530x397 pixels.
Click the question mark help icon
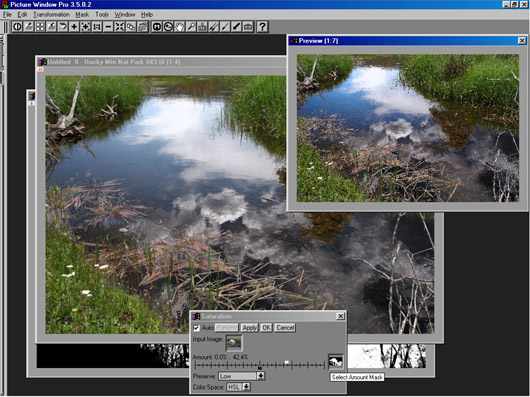tap(262, 27)
